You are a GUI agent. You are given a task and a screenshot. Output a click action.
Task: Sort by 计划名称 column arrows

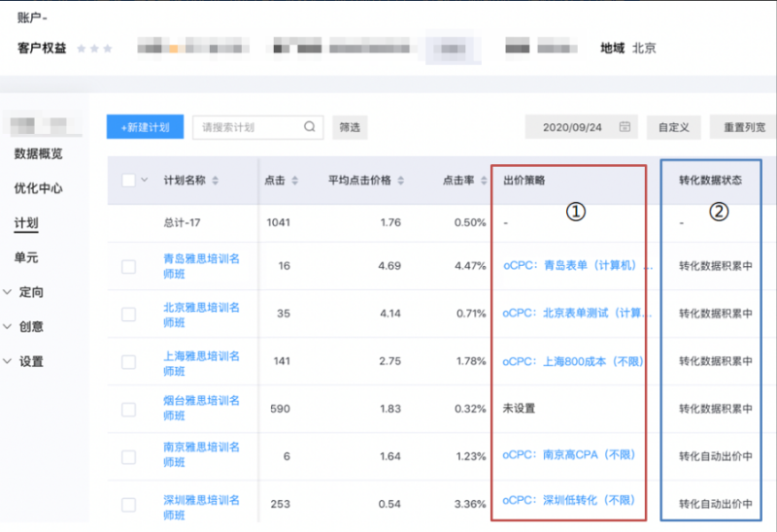[x=215, y=181]
